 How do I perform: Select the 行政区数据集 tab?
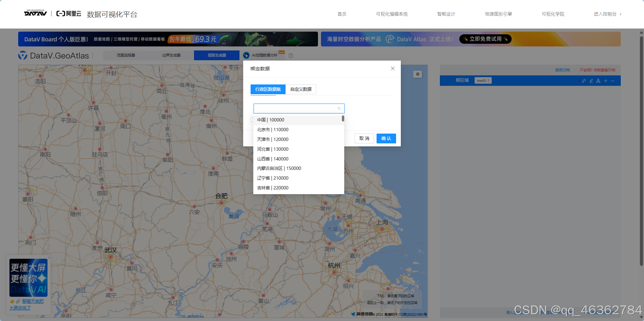point(268,89)
